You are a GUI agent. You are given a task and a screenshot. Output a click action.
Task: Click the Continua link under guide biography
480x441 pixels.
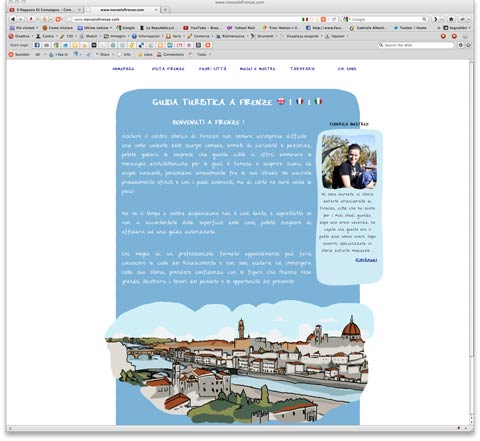(366, 260)
